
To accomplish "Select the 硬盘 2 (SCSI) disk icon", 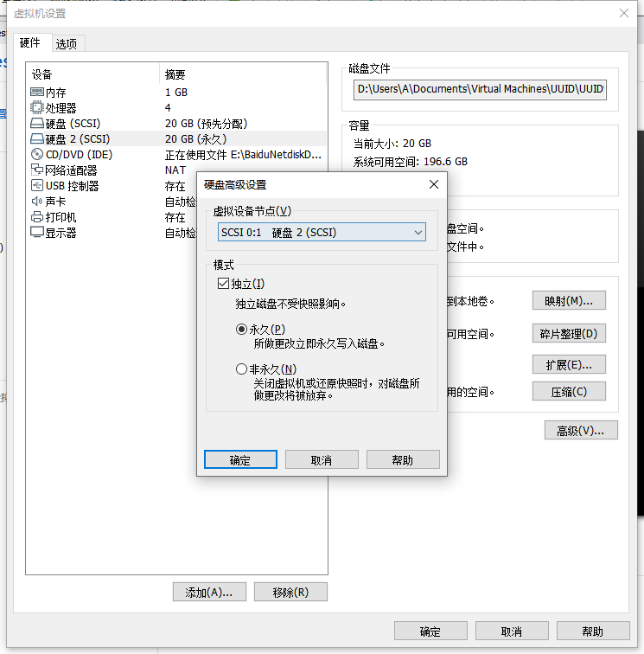I will click(x=37, y=139).
